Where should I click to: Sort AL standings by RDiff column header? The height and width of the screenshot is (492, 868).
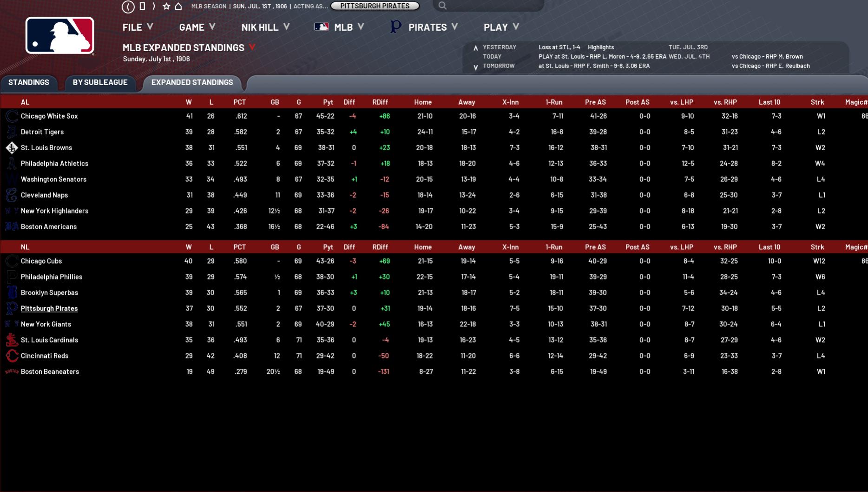click(380, 102)
